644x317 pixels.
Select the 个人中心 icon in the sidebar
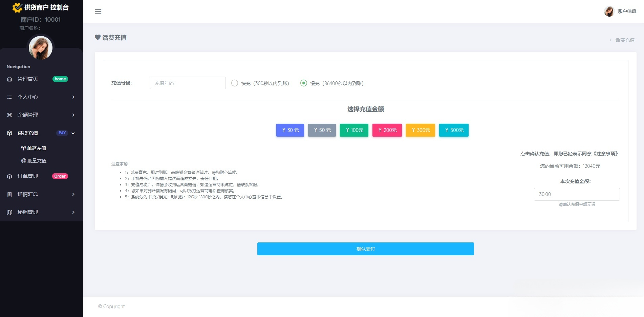(9, 97)
